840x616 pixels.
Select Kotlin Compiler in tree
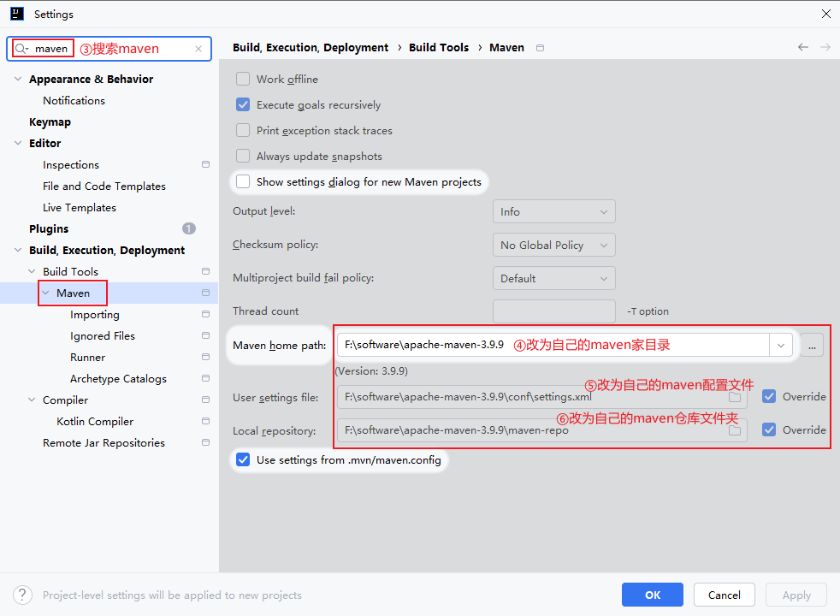pos(95,422)
